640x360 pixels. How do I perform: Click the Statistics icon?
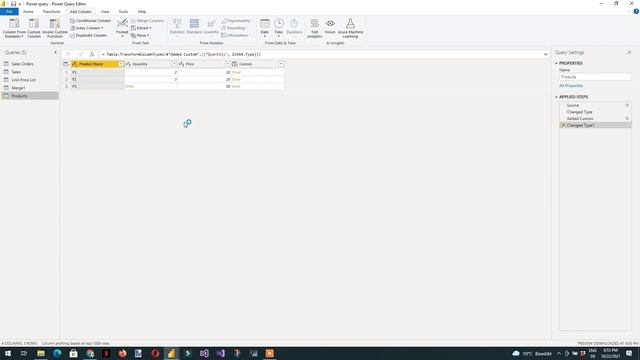pyautogui.click(x=177, y=24)
